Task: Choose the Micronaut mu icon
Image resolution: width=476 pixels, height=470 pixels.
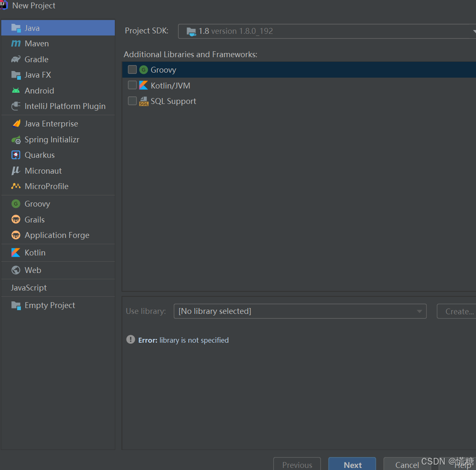Action: [x=16, y=171]
